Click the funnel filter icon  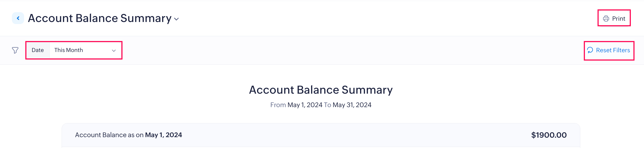[15, 50]
